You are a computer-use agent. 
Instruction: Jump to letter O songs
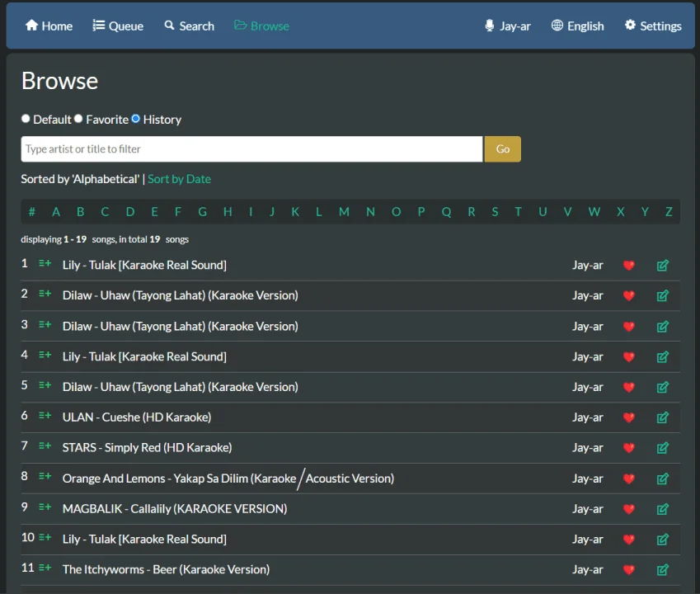click(x=396, y=212)
